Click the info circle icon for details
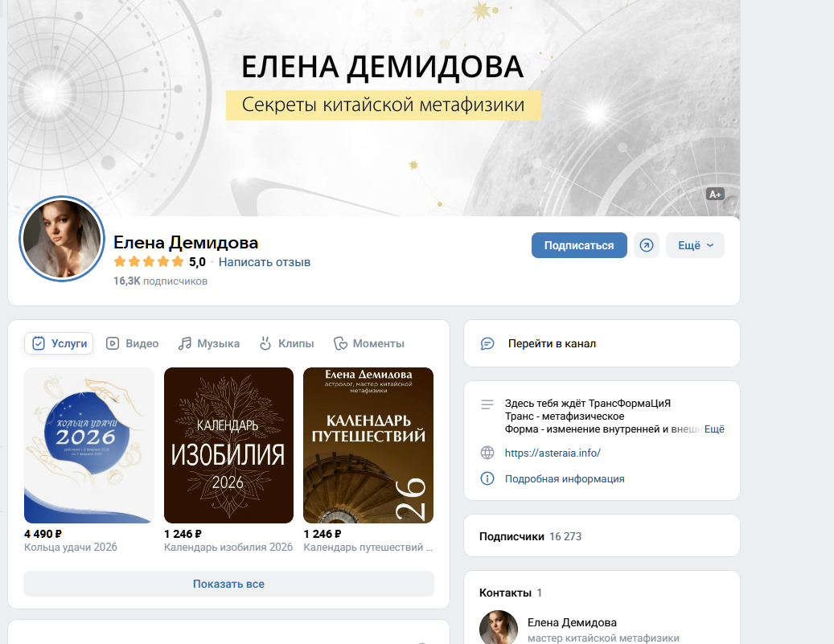 (x=487, y=478)
